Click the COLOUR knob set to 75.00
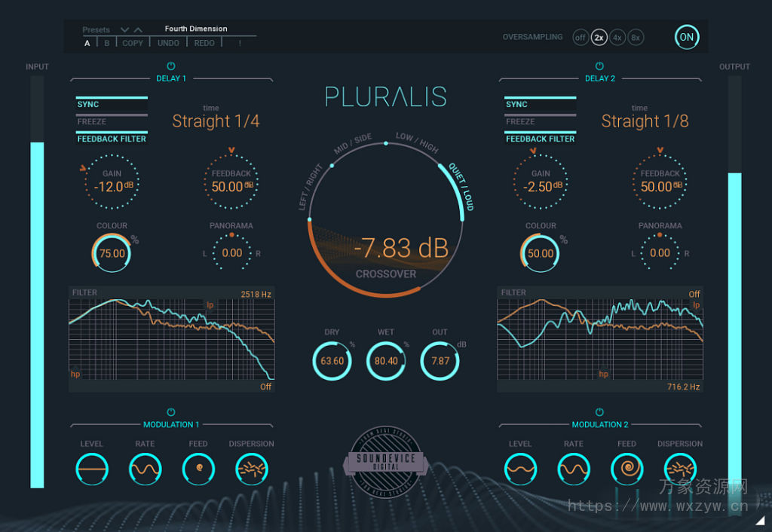772x532 pixels. coord(111,254)
